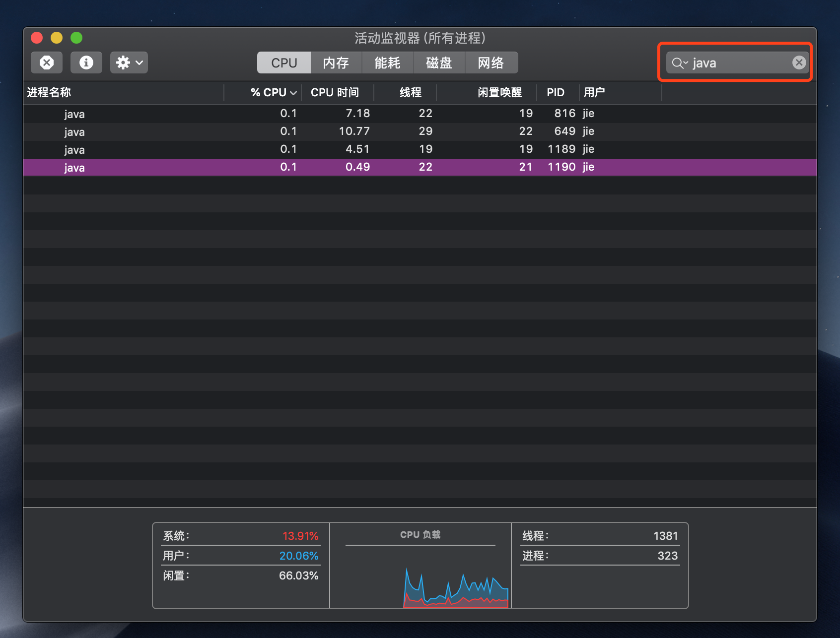Click the 能耗 button
Viewport: 840px width, 638px height.
click(388, 63)
